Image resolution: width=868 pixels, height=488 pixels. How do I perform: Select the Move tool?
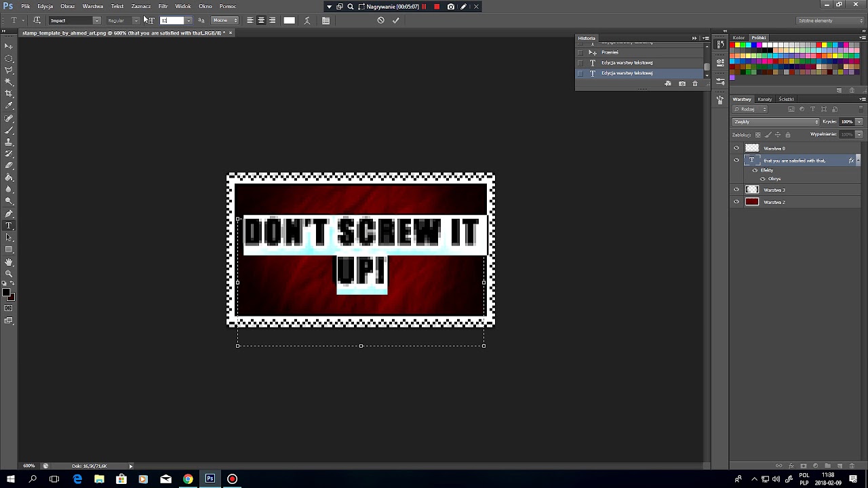pos(9,46)
